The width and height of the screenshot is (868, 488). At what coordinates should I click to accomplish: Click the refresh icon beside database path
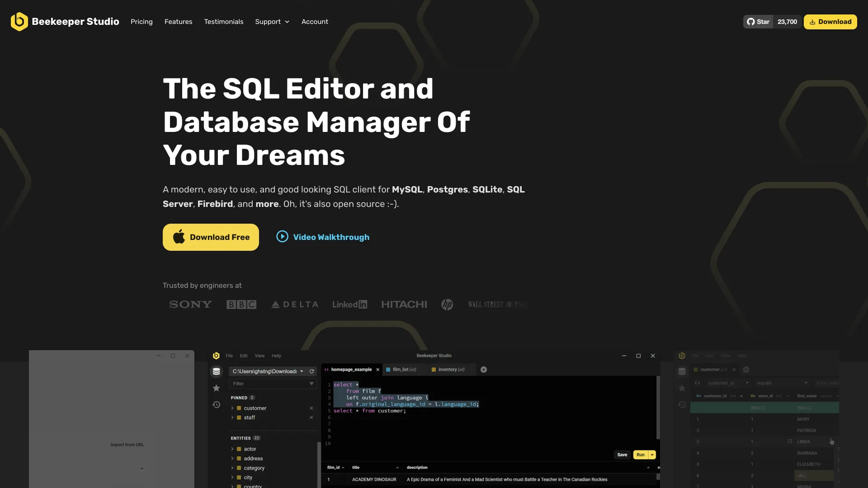pos(311,371)
